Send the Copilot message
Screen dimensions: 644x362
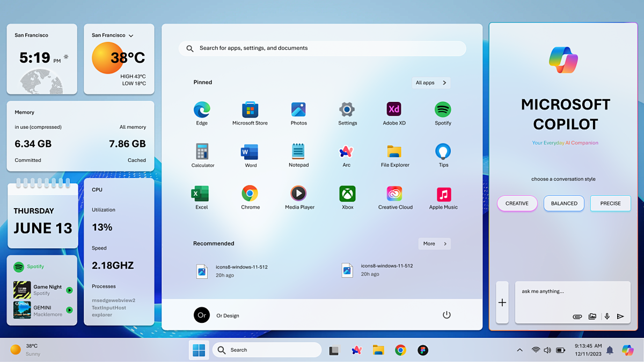pyautogui.click(x=620, y=316)
